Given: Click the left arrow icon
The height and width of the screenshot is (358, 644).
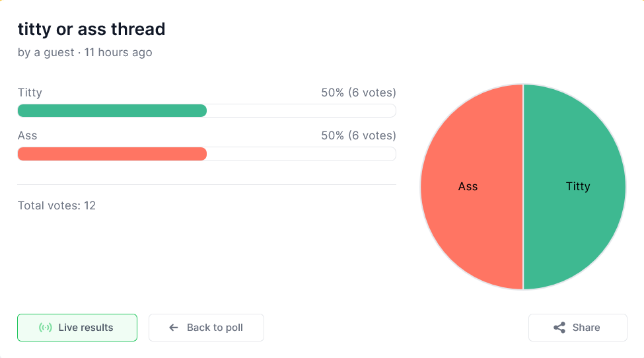Looking at the screenshot, I should 174,328.
